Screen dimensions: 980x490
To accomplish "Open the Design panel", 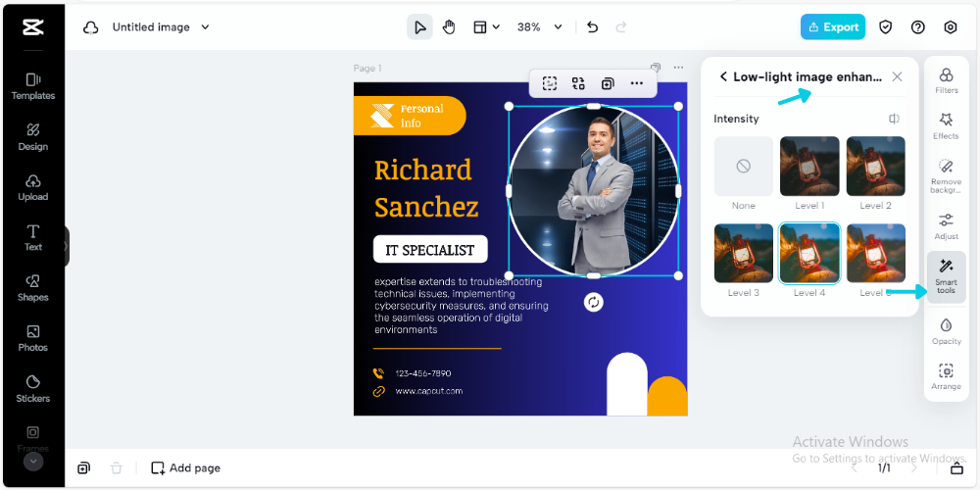I will click(32, 137).
